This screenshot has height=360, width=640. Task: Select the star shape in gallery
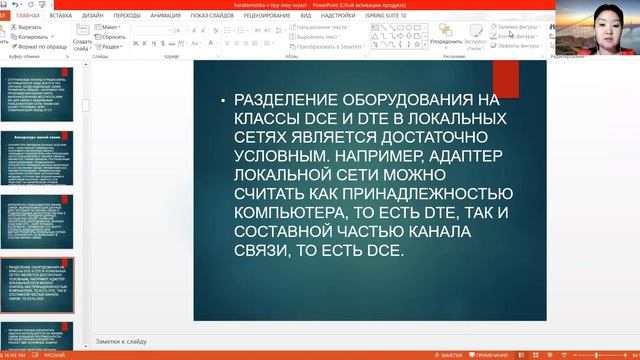point(417,44)
